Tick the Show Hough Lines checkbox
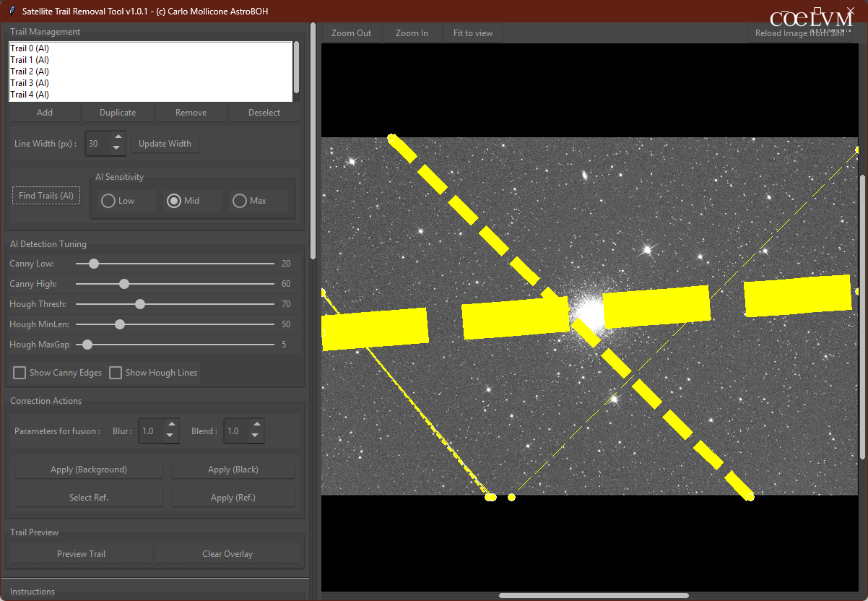 click(116, 373)
